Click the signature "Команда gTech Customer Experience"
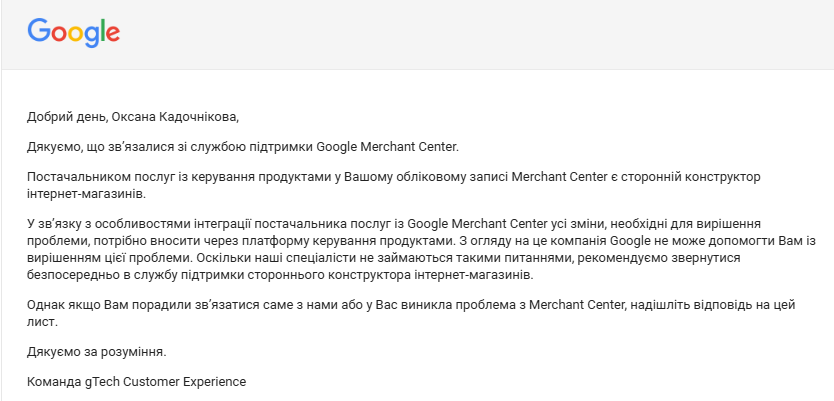 (136, 382)
